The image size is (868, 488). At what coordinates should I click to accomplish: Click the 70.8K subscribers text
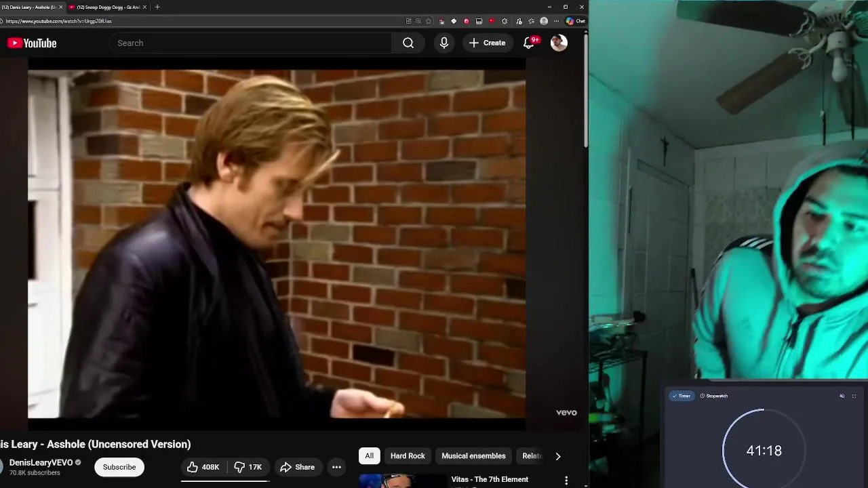tap(35, 472)
